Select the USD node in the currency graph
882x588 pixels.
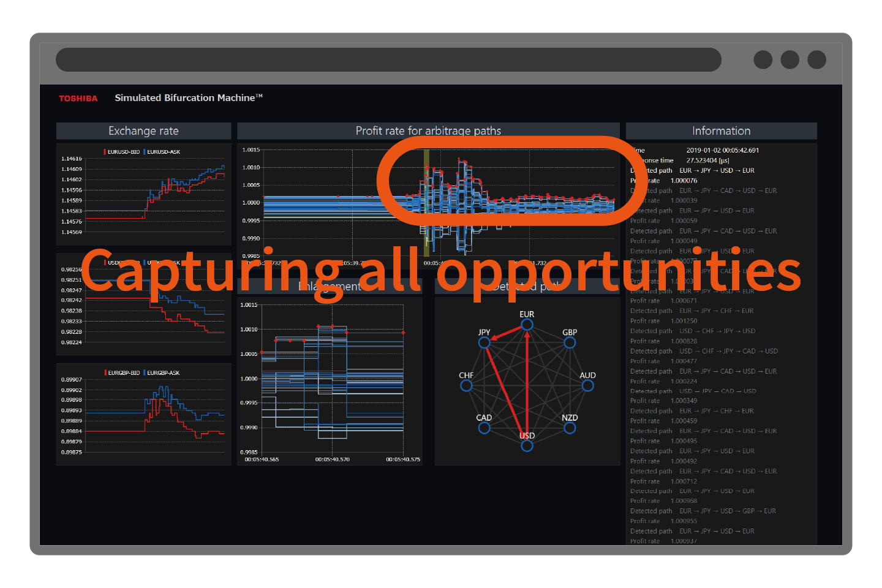(x=527, y=445)
